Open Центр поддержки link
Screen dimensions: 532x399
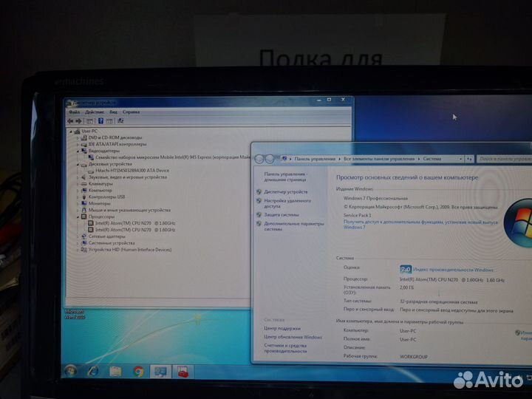coord(282,329)
